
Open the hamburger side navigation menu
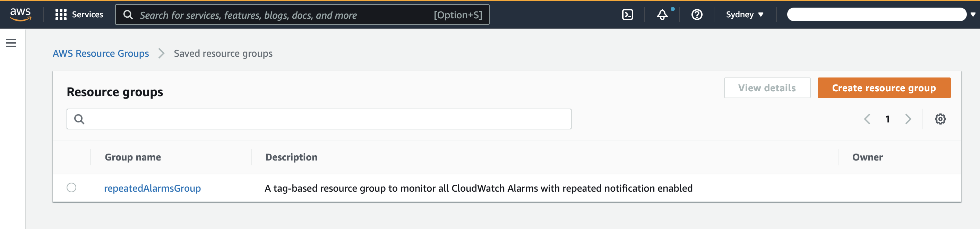(11, 43)
